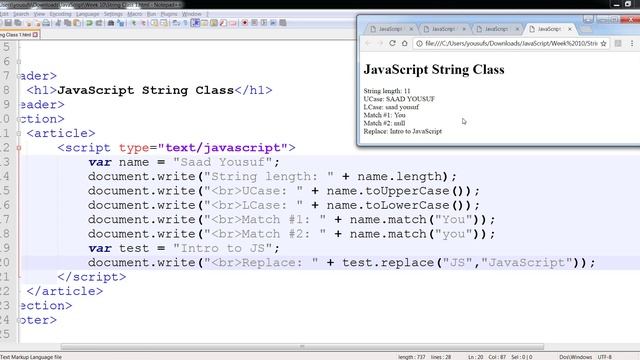This screenshot has height=360, width=640.
Task: Open the Language menu
Action: point(87,14)
